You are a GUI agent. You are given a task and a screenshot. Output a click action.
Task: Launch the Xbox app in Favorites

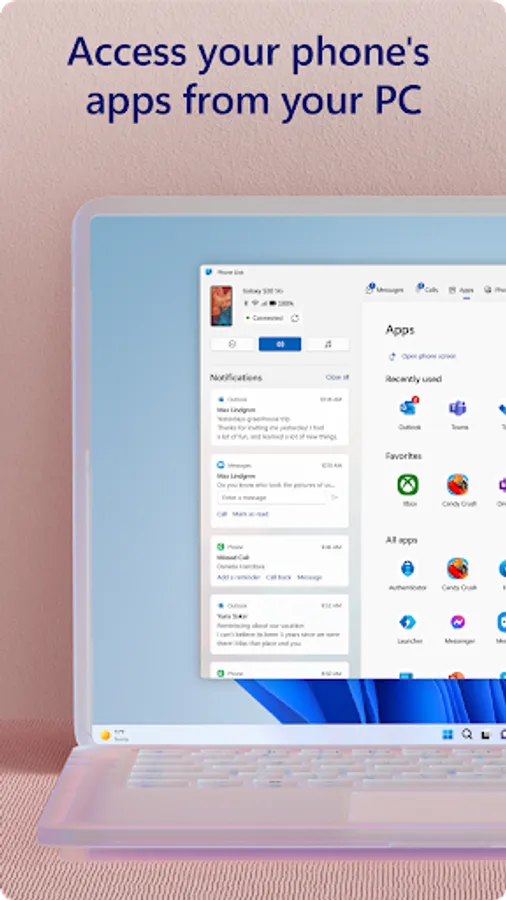click(x=408, y=491)
